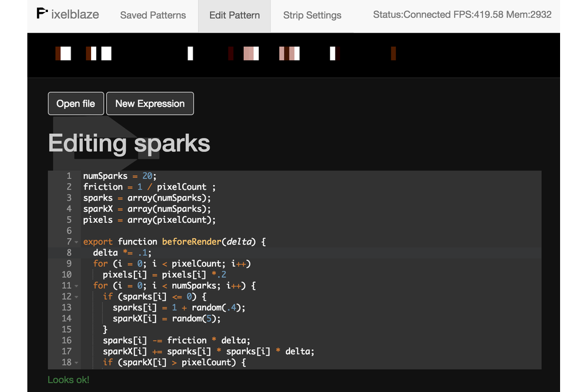Viewport: 588px width, 392px height.
Task: Click the friction = 1 / pixelCount line
Action: (149, 187)
